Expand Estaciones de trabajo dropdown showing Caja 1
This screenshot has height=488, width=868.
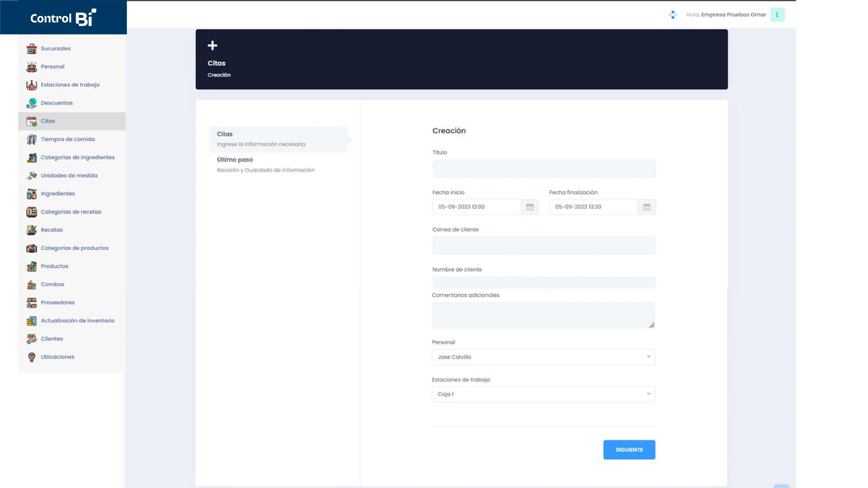coord(544,394)
